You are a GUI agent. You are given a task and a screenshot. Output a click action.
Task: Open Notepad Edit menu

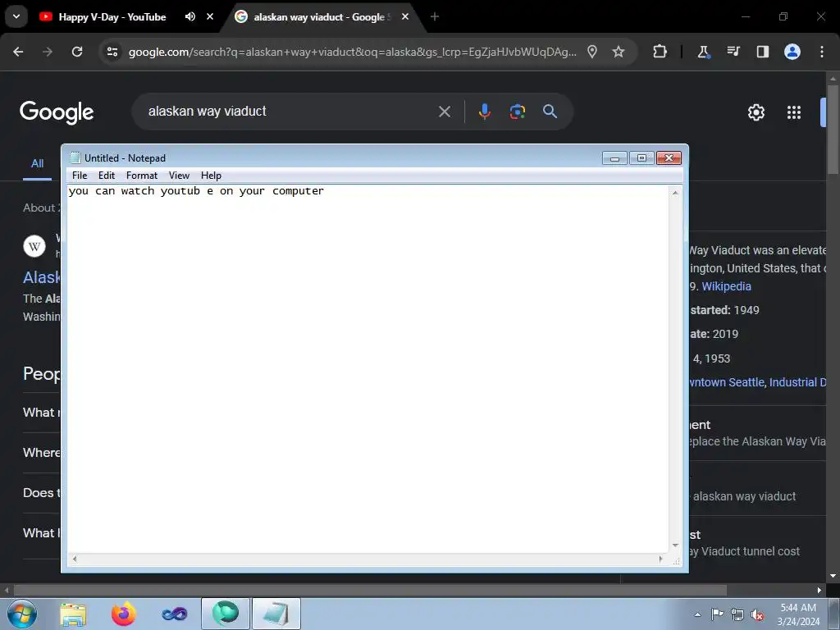click(x=106, y=176)
